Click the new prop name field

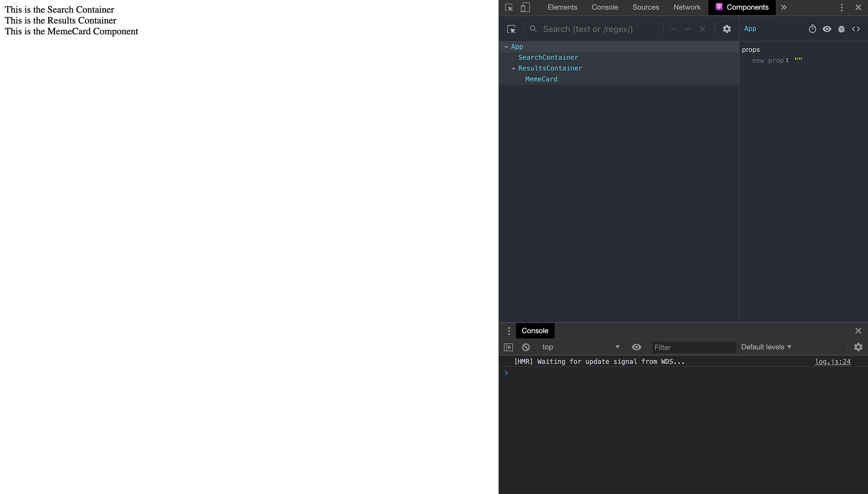click(x=768, y=61)
